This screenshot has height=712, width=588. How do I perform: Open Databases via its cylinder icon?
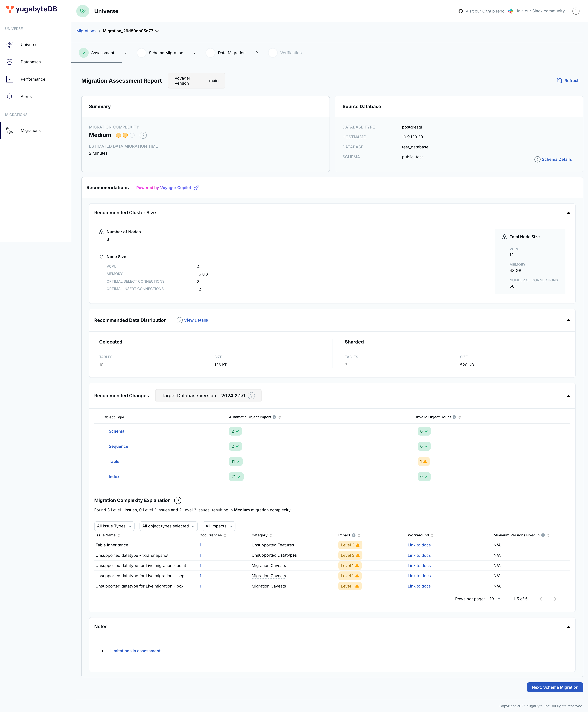coord(9,62)
